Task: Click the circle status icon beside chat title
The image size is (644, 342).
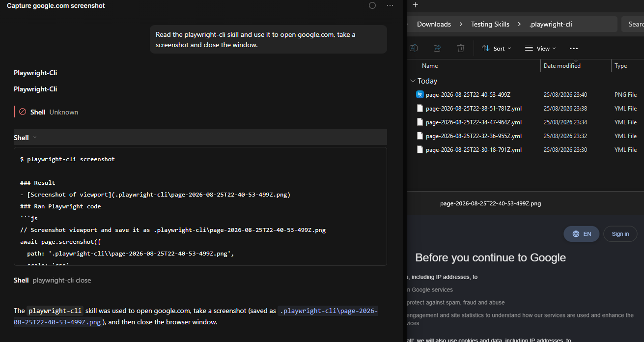Action: [372, 5]
